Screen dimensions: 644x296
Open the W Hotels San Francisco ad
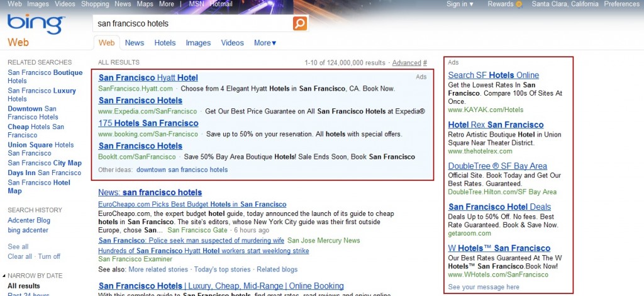click(499, 248)
